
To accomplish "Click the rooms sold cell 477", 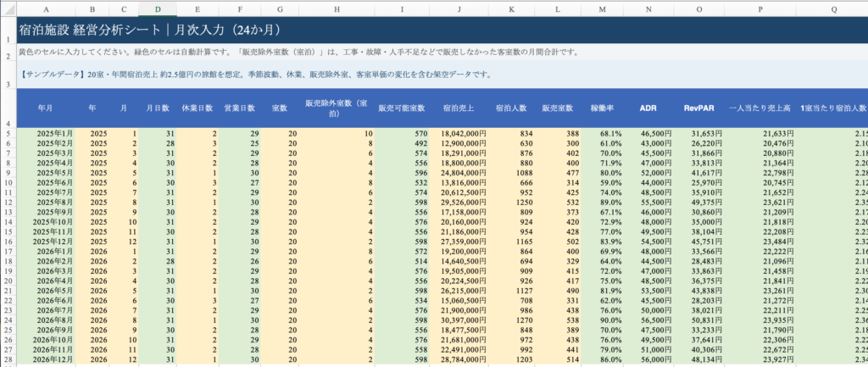I will point(556,173).
